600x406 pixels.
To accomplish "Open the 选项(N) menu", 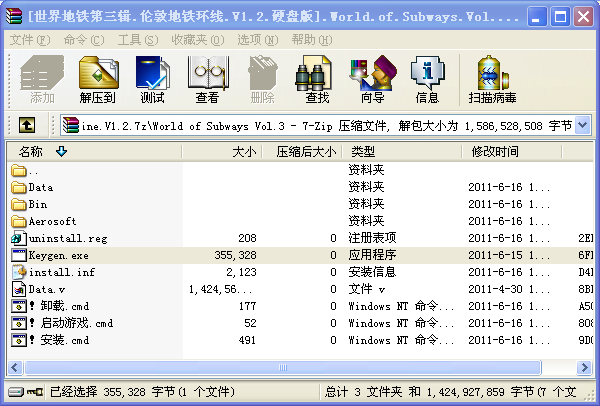I will click(x=258, y=40).
